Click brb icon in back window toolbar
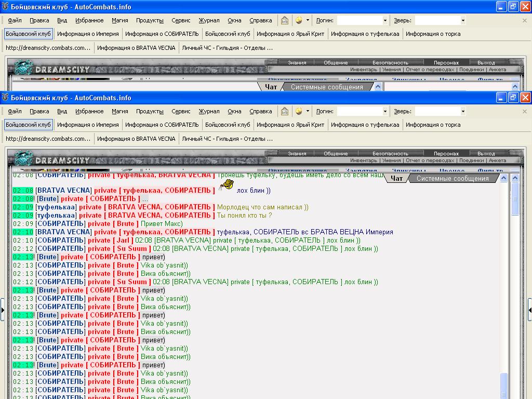The image size is (532, 399). coord(284,20)
